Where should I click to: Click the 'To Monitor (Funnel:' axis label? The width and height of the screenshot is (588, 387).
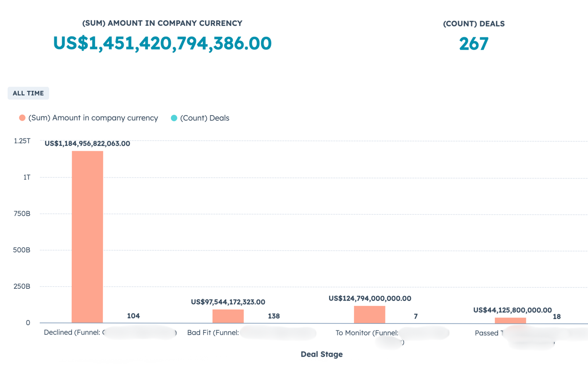click(366, 333)
